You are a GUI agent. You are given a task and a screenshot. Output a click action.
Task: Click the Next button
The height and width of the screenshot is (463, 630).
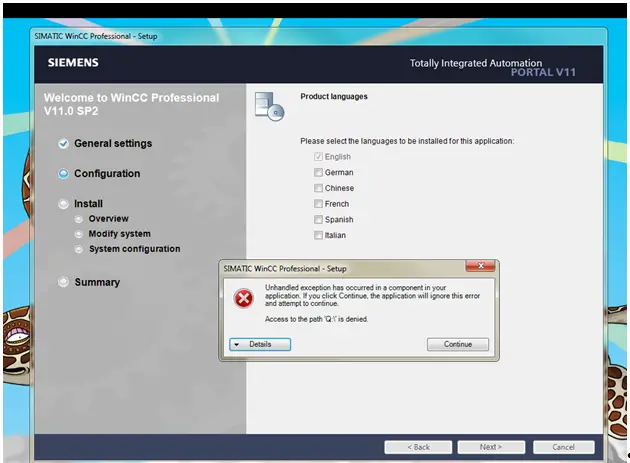pyautogui.click(x=491, y=447)
